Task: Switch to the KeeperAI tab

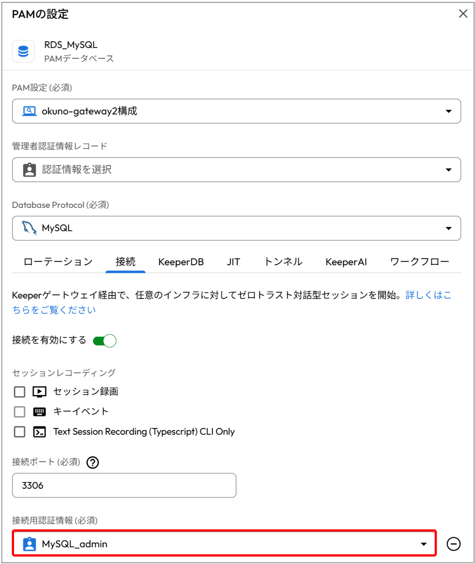Action: click(346, 262)
